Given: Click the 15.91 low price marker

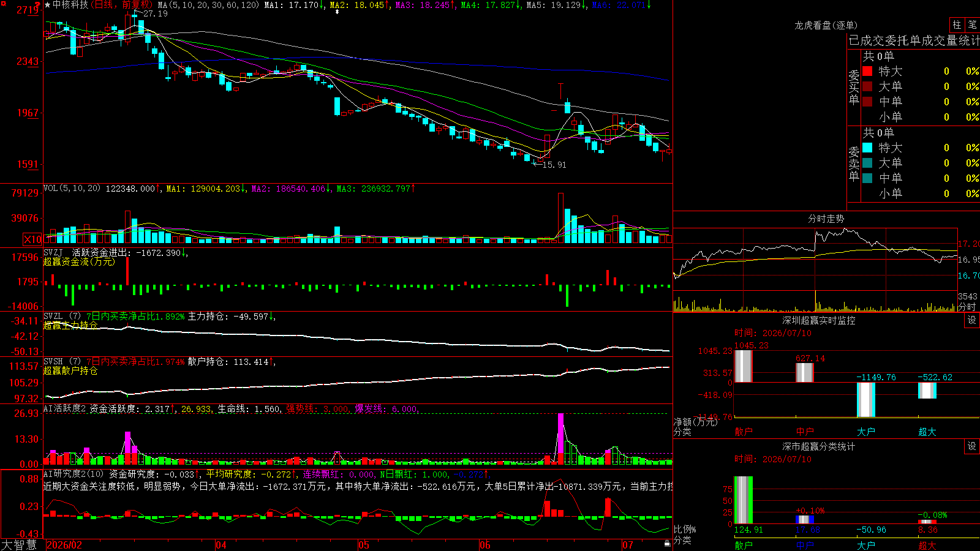Looking at the screenshot, I should pyautogui.click(x=554, y=165).
